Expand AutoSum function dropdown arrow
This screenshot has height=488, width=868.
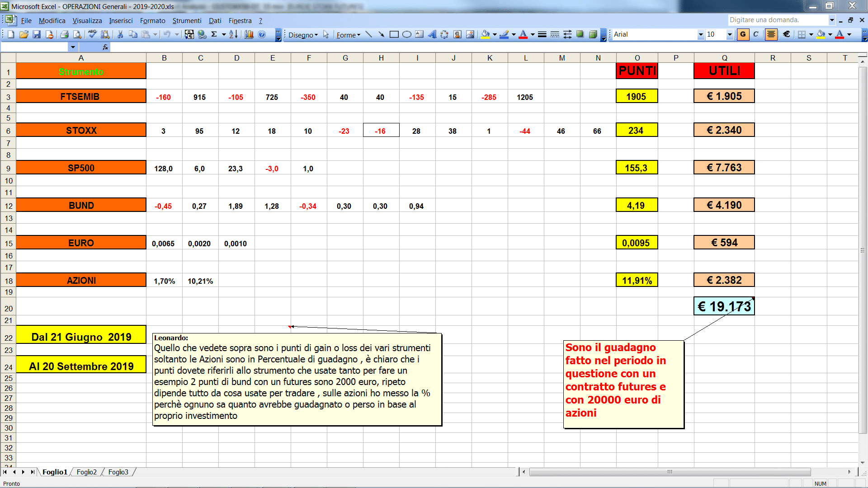pyautogui.click(x=223, y=34)
